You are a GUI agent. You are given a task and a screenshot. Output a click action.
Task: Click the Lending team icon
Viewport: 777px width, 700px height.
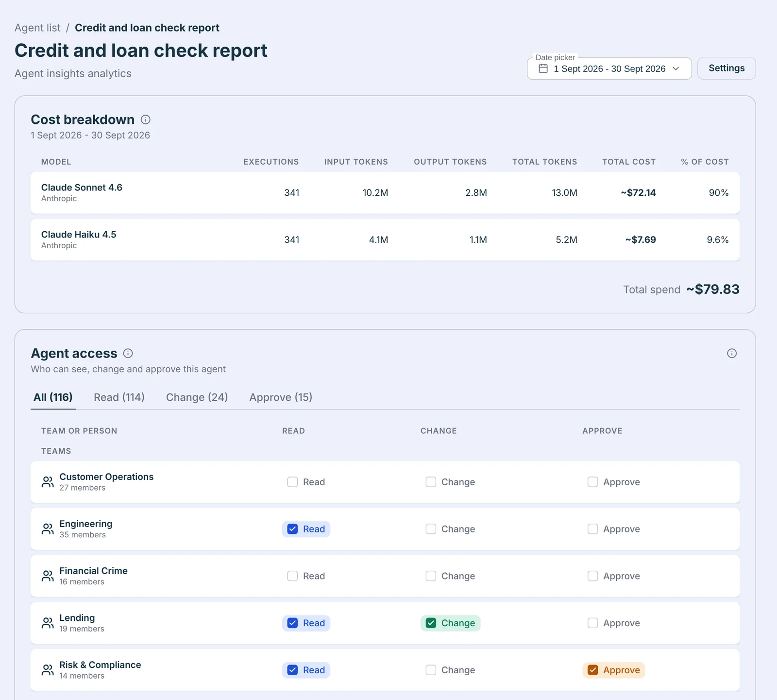[x=48, y=623]
